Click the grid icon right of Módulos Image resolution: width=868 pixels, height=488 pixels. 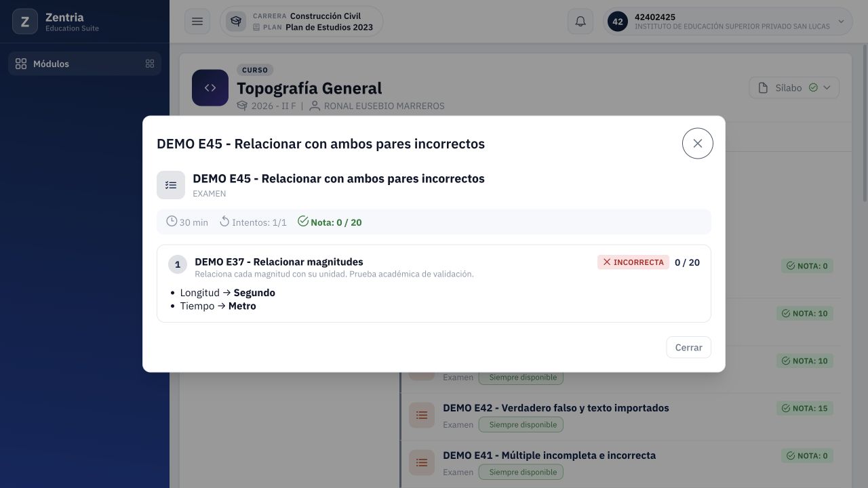(150, 64)
